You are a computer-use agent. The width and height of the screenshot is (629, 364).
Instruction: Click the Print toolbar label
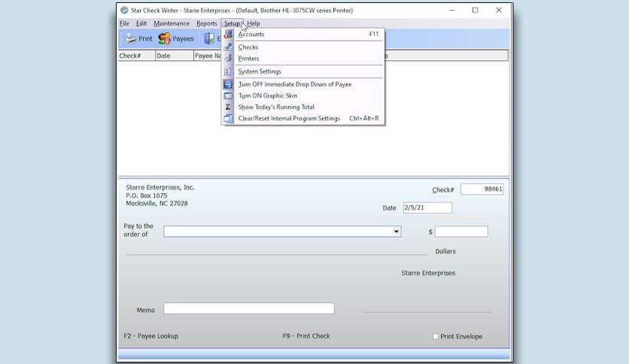(x=145, y=38)
